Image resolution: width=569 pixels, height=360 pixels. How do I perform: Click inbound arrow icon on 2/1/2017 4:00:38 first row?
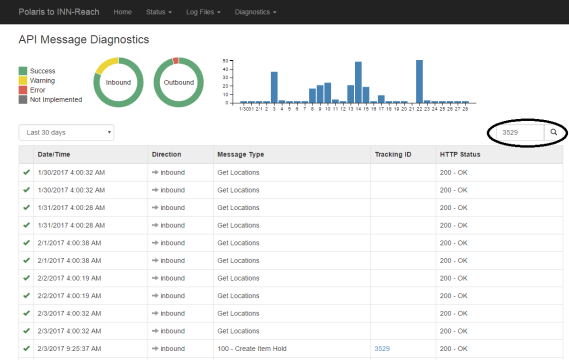click(155, 243)
